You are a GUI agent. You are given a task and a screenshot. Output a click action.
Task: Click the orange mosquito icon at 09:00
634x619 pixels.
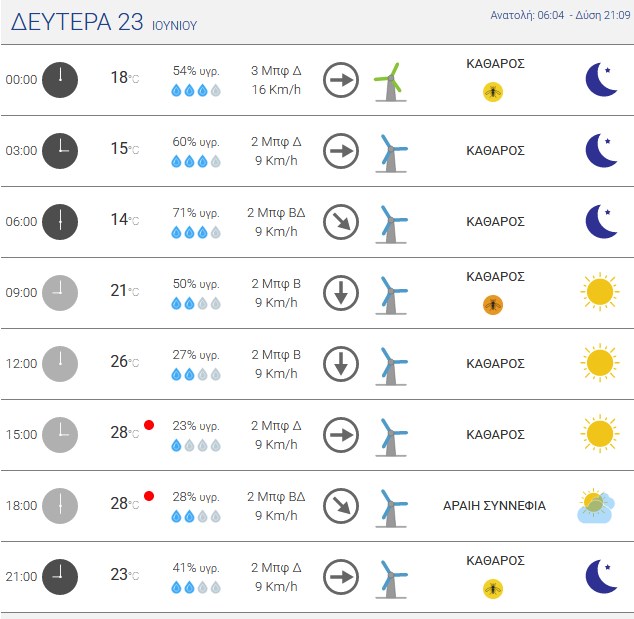(493, 305)
